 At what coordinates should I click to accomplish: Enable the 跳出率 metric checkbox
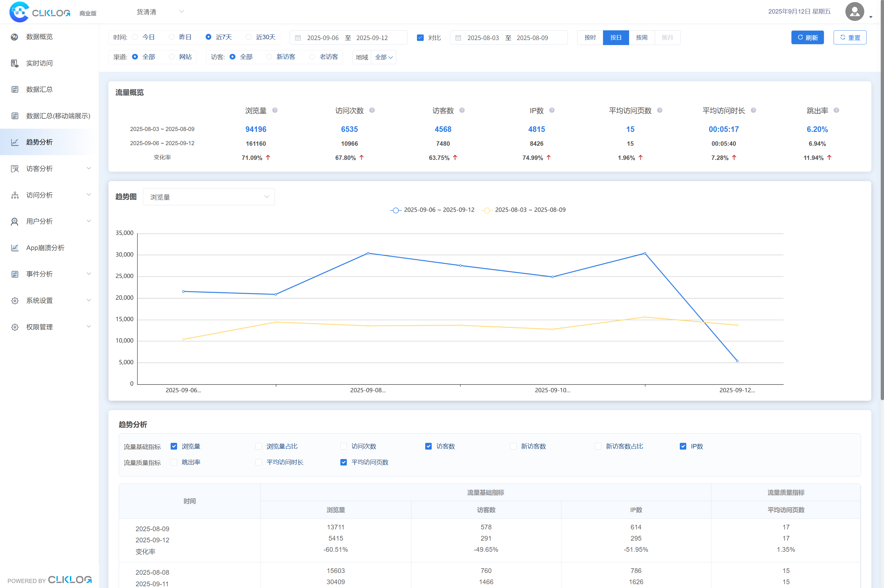tap(174, 462)
